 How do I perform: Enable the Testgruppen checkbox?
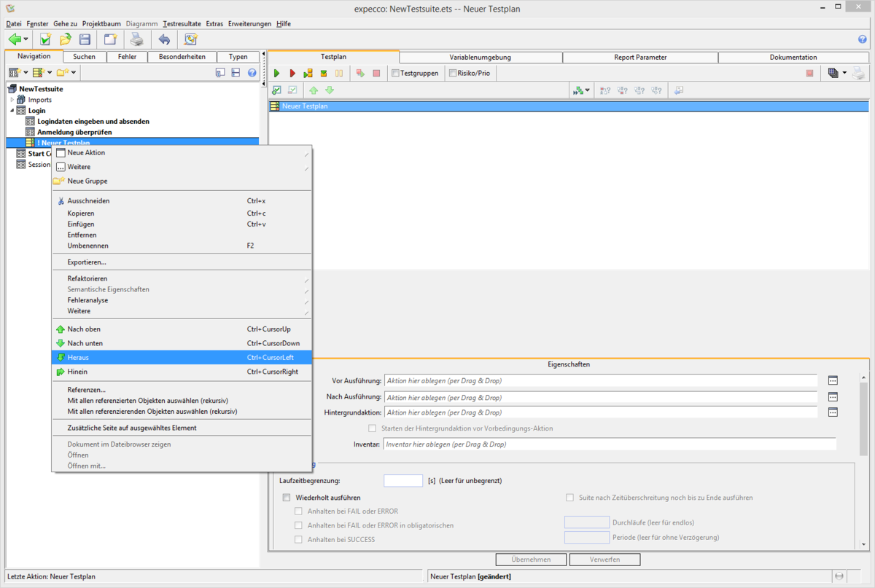pos(394,72)
